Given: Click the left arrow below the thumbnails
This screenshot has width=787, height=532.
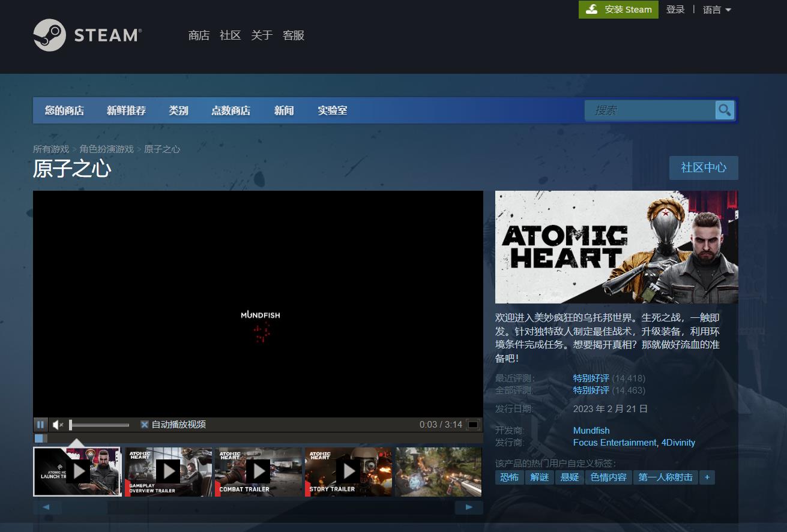Looking at the screenshot, I should pos(47,507).
